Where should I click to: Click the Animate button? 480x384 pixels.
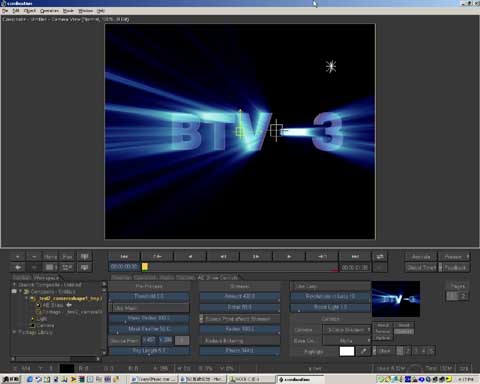point(421,257)
